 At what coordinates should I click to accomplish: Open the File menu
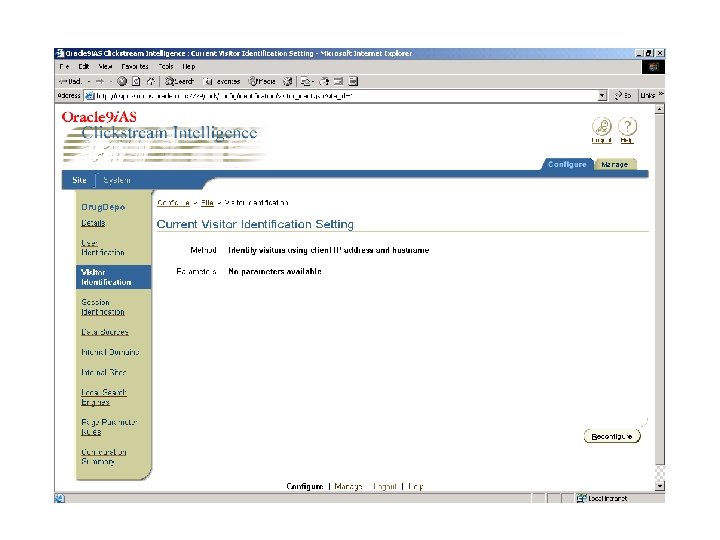click(64, 67)
